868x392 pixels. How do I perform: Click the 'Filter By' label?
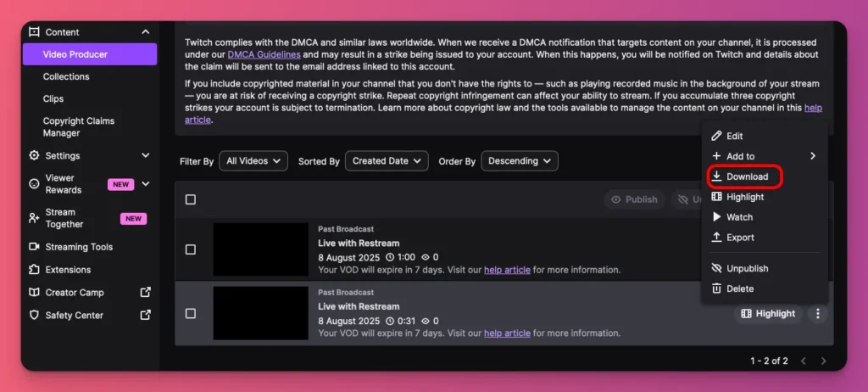click(197, 161)
